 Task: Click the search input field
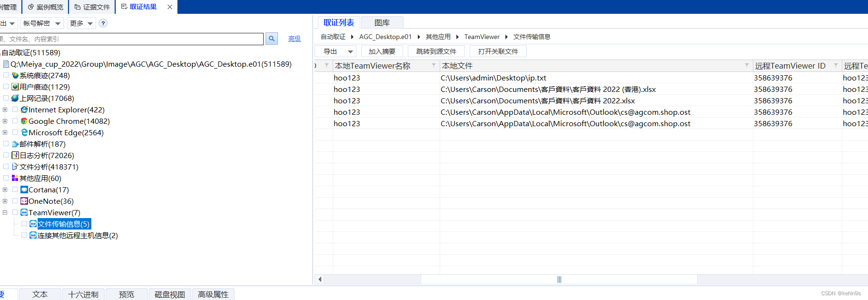(131, 39)
